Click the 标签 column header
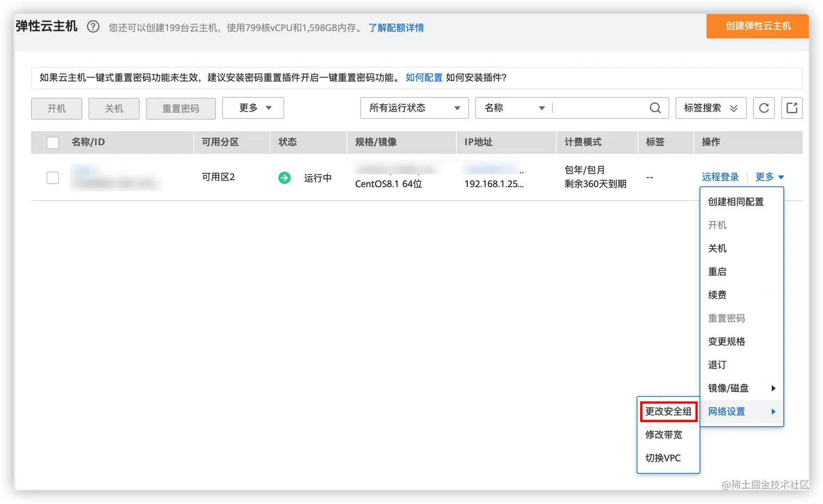Screen dimensions: 823x504 tap(655, 142)
